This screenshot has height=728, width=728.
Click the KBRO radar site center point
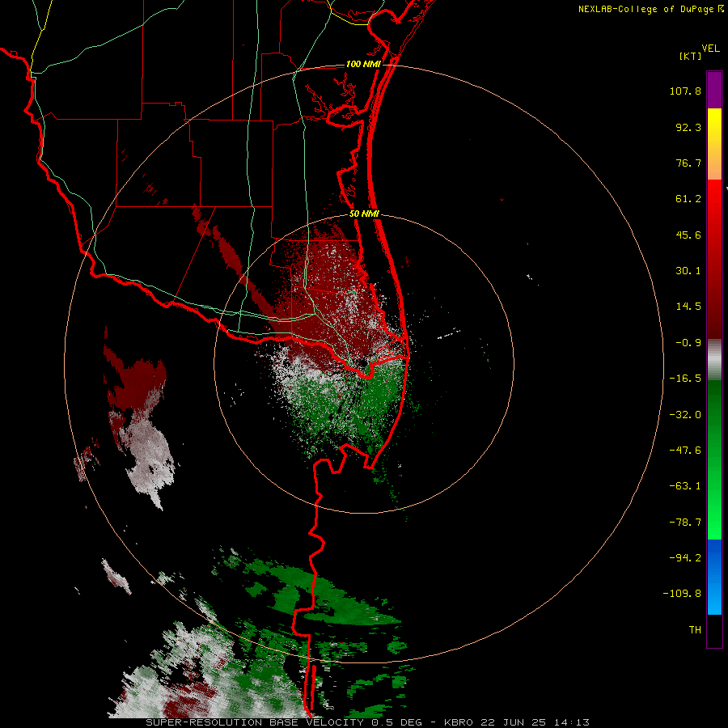click(363, 363)
